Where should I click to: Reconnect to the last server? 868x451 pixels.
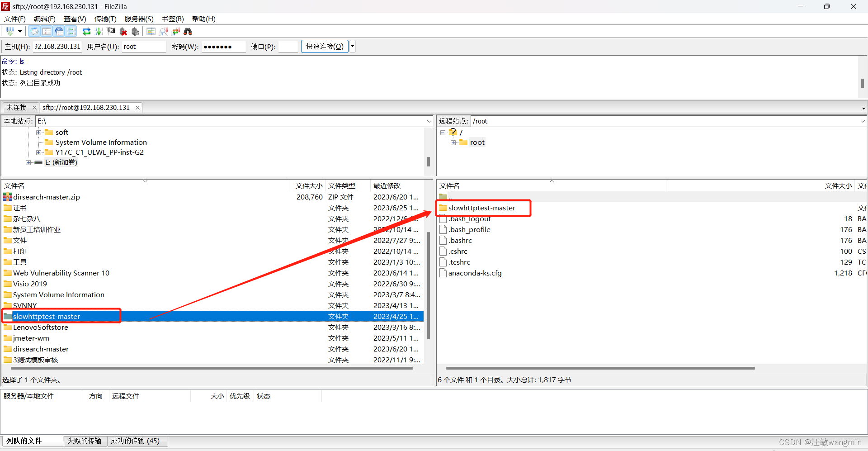point(136,31)
